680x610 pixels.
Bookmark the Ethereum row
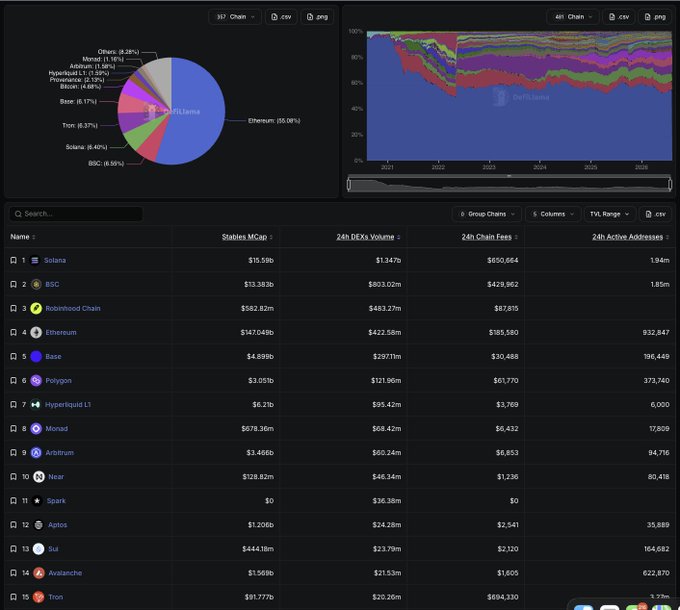(13, 333)
